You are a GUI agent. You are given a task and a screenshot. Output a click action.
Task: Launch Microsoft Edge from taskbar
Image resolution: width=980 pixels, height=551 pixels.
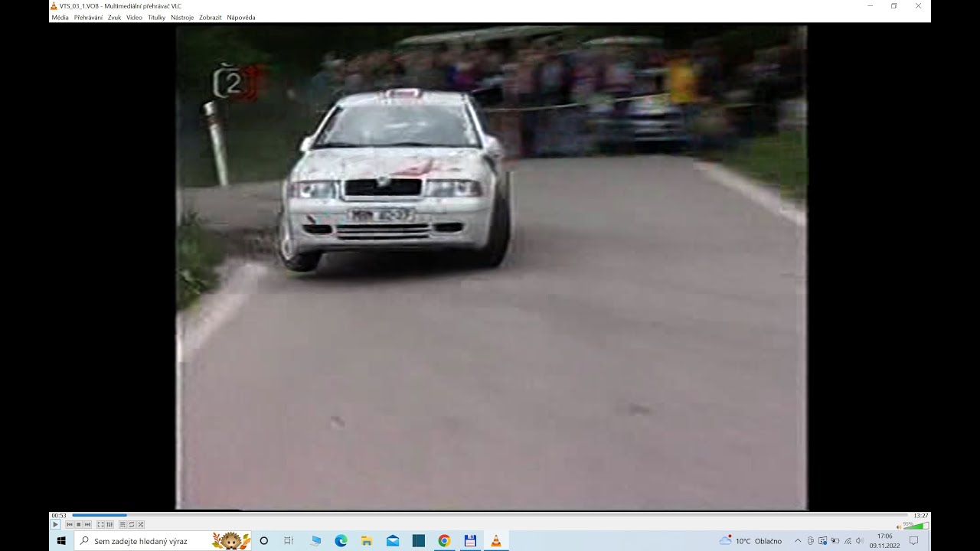[x=341, y=540]
